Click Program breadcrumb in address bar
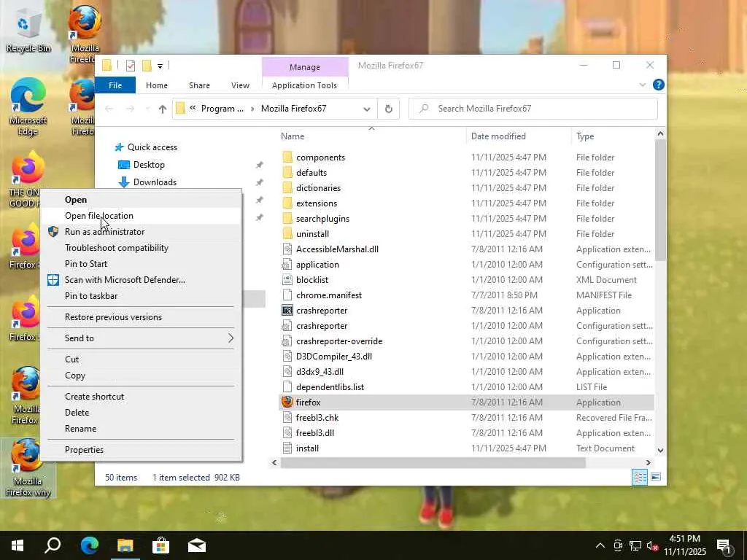 coord(222,109)
